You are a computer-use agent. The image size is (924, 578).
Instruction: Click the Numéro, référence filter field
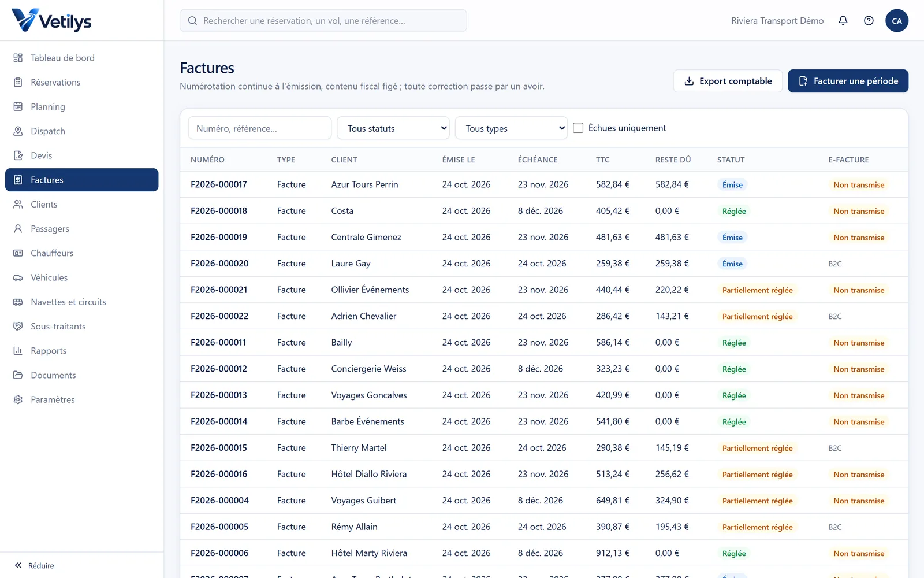click(260, 128)
